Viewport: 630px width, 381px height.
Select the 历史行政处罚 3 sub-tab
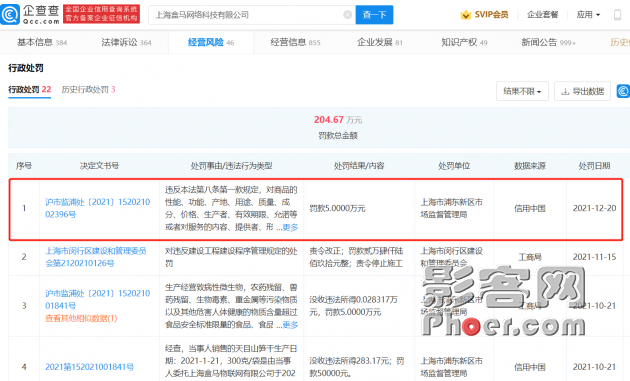coord(88,89)
